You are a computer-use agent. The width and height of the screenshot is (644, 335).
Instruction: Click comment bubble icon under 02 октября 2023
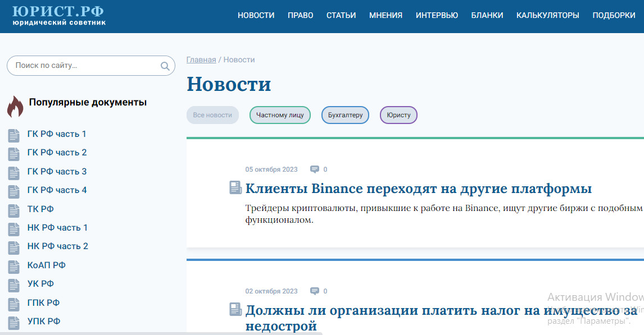[315, 291]
